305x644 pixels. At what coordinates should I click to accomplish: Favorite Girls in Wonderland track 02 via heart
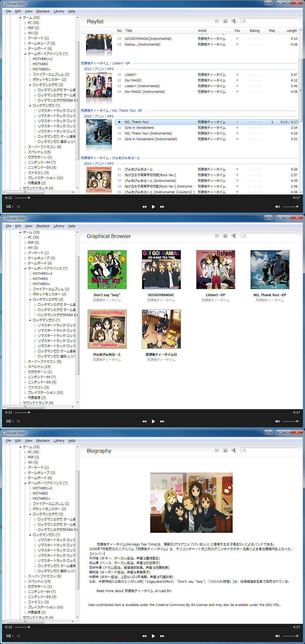click(x=237, y=128)
